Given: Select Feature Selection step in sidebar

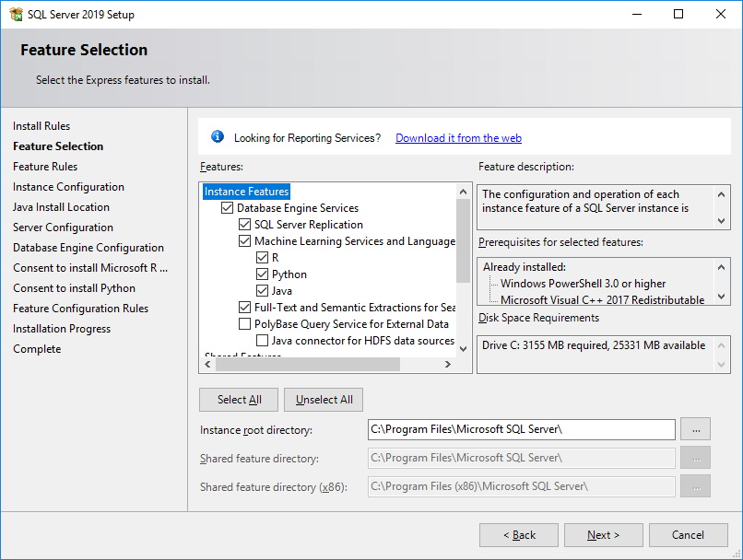Looking at the screenshot, I should pyautogui.click(x=58, y=146).
